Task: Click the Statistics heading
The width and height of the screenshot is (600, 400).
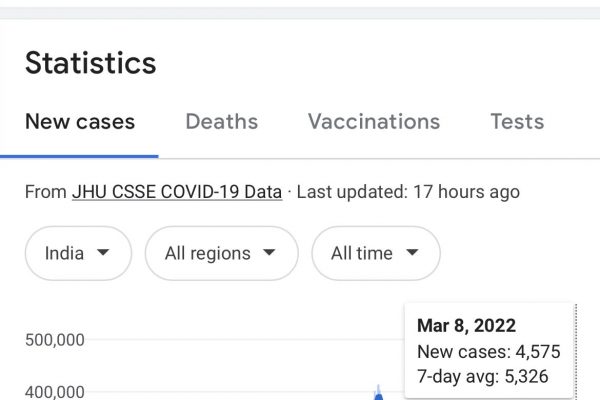Action: (x=90, y=63)
